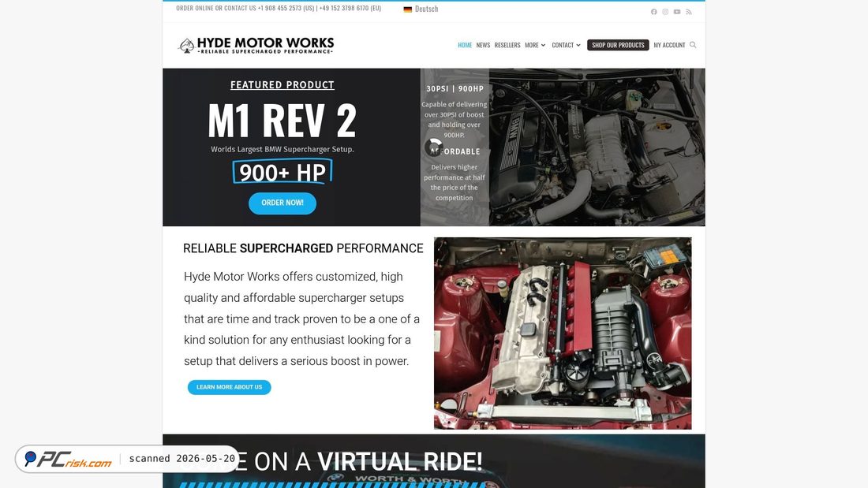868x488 pixels.
Task: Open the RSS feed icon
Action: [689, 12]
